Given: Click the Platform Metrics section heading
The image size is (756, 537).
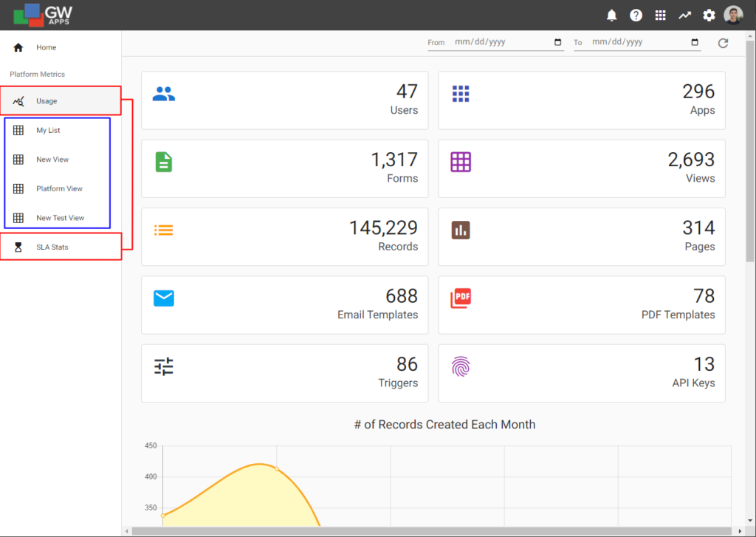Looking at the screenshot, I should (x=37, y=75).
